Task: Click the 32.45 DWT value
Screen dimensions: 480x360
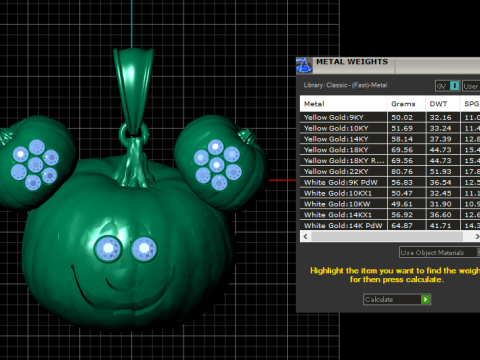Action: pyautogui.click(x=440, y=193)
